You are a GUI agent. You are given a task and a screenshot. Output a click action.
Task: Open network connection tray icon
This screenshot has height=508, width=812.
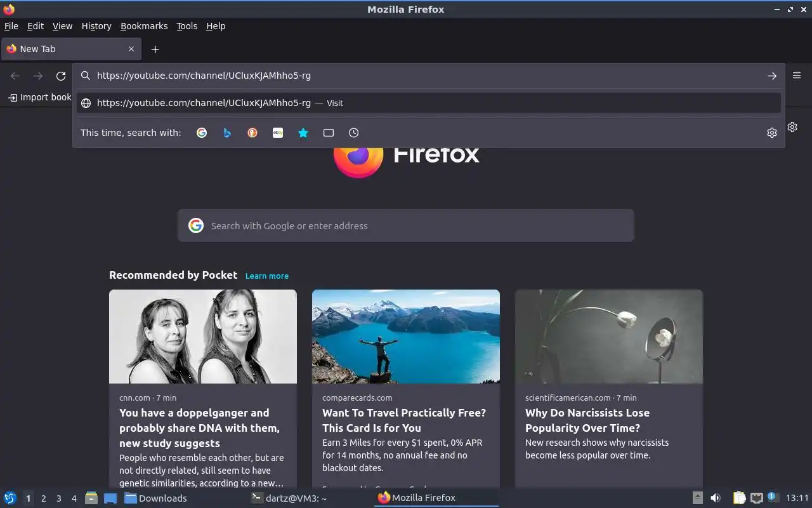pos(756,498)
